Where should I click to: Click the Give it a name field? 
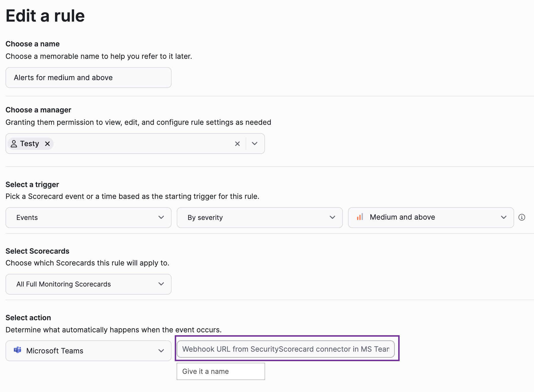coord(221,371)
